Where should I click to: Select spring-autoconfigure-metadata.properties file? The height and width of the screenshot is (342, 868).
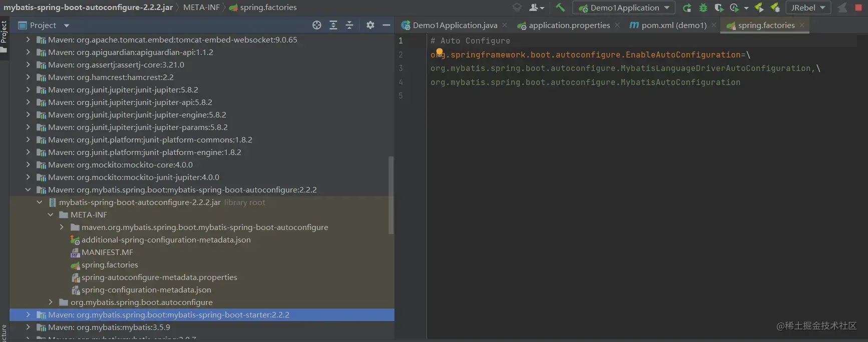click(159, 277)
